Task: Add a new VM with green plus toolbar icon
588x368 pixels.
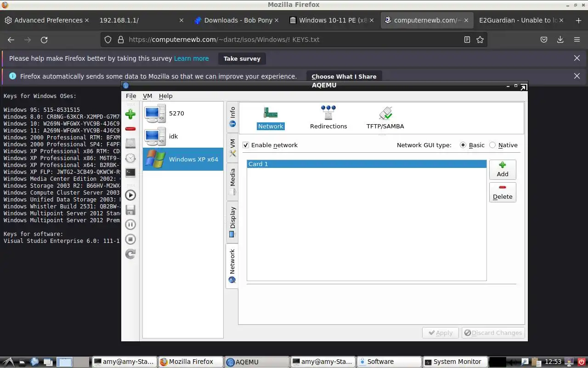Action: pos(130,114)
